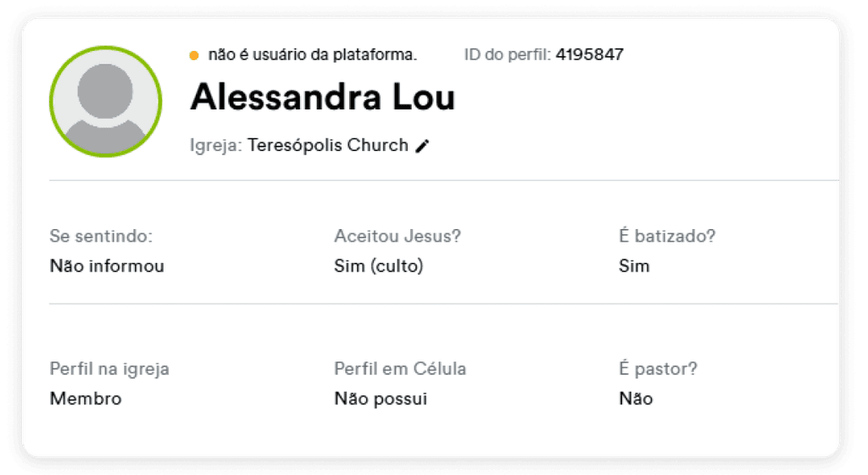Click the orange status dot indicator
Screen dimensions: 868x475
point(194,55)
